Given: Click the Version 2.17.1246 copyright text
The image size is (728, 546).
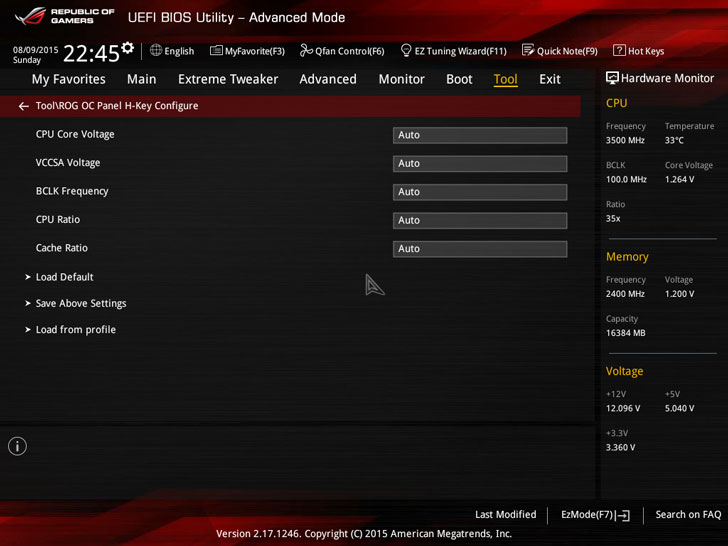Looking at the screenshot, I should [364, 534].
